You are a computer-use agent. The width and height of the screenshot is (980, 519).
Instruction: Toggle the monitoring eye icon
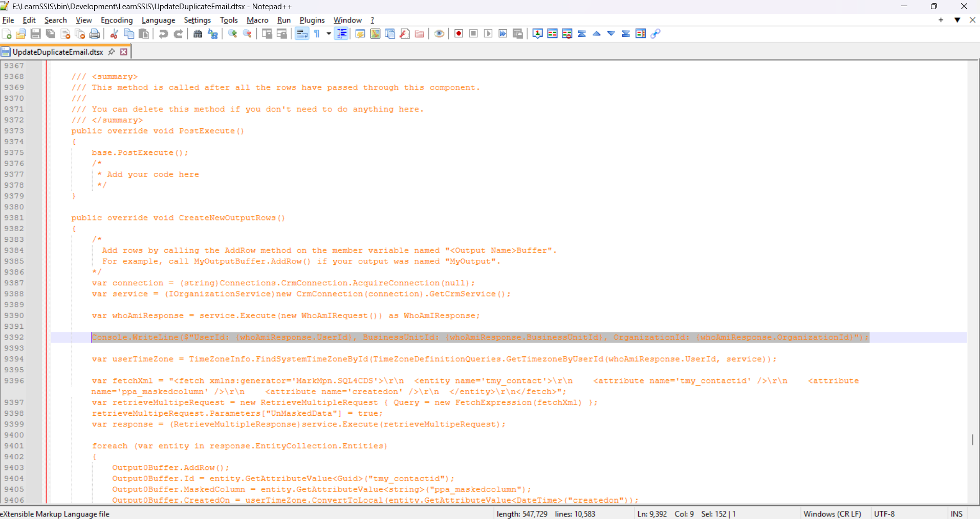439,34
